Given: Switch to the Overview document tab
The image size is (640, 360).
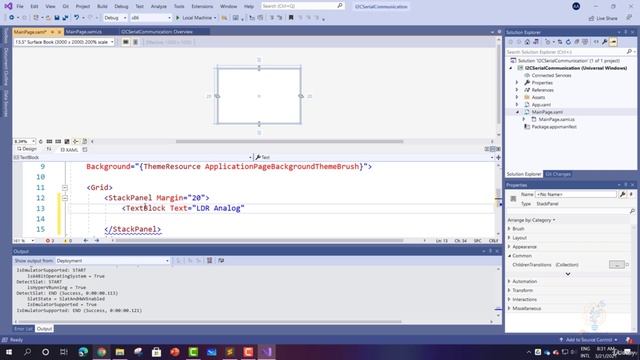Looking at the screenshot, I should 157,32.
